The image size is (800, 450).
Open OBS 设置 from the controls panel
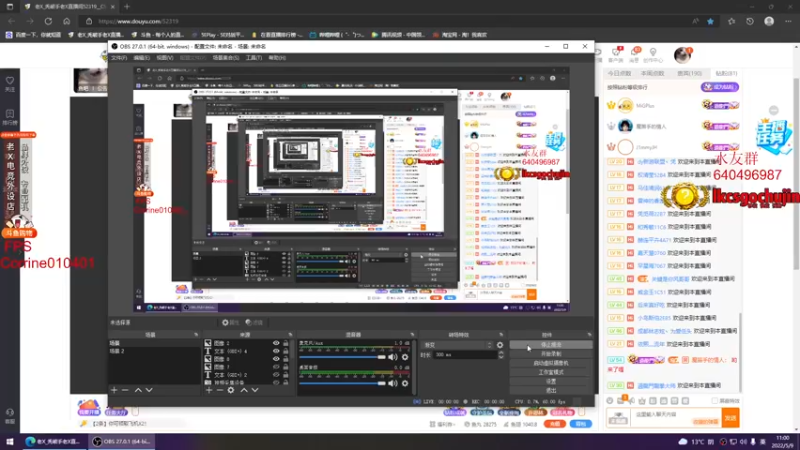(551, 382)
